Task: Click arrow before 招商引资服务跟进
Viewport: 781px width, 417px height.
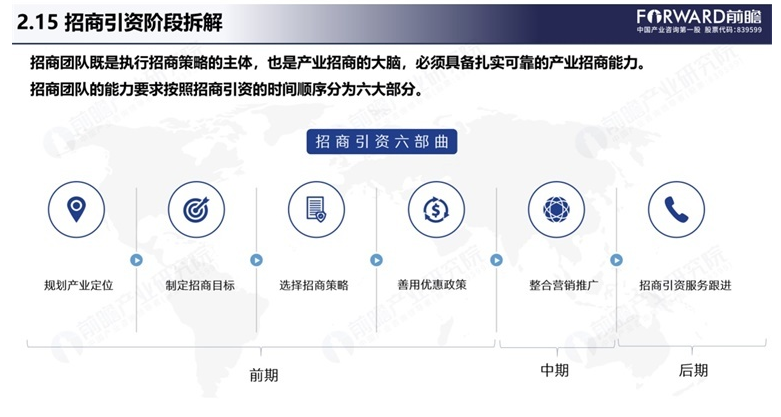Action: tap(617, 259)
